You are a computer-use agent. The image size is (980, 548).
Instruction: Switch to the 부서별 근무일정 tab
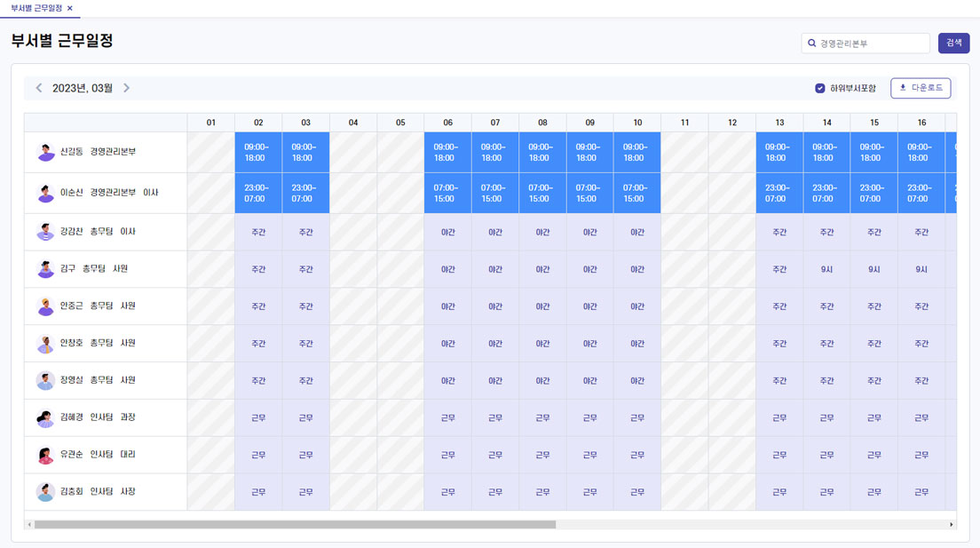[36, 8]
